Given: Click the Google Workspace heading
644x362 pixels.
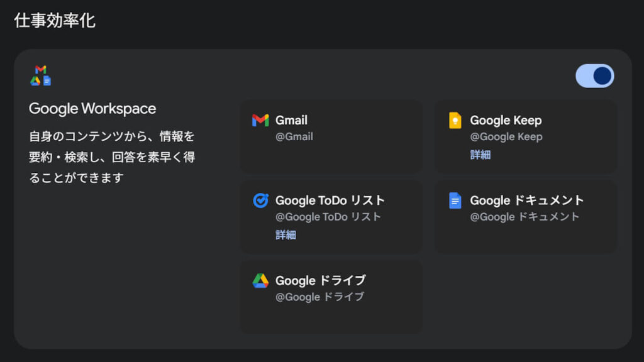Looking at the screenshot, I should coord(92,109).
